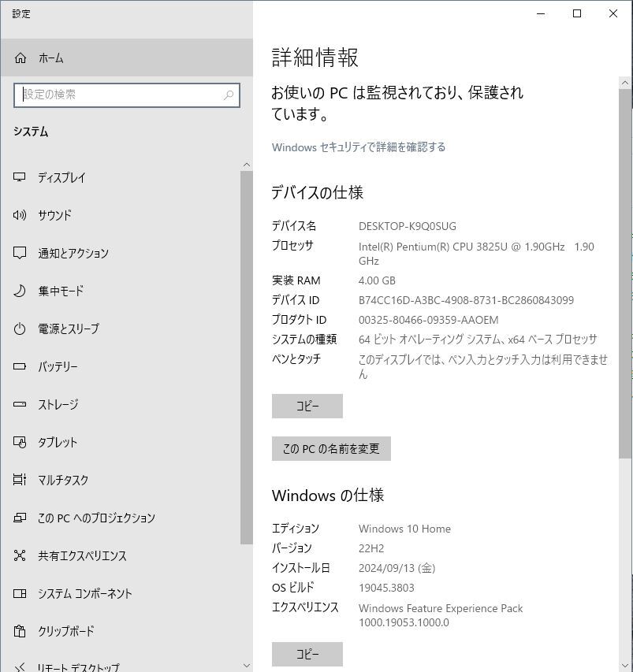Close the 設定 window
This screenshot has width=633, height=672.
click(613, 13)
